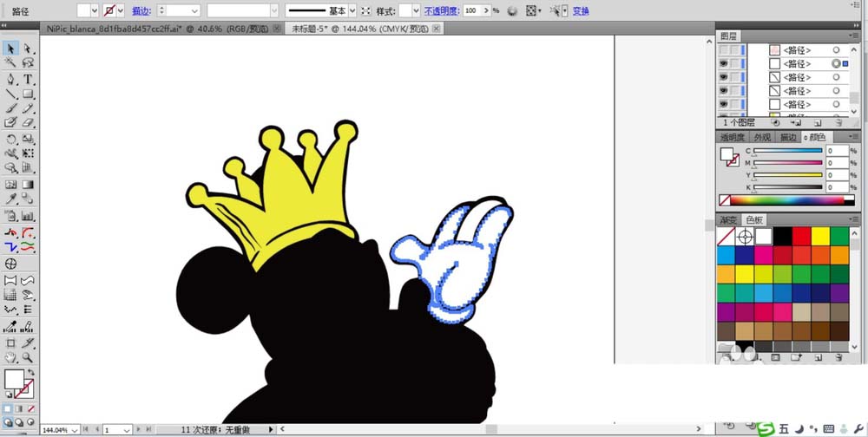Viewport: 868px width, 437px height.
Task: Expand the opacity value arrow
Action: point(486,10)
